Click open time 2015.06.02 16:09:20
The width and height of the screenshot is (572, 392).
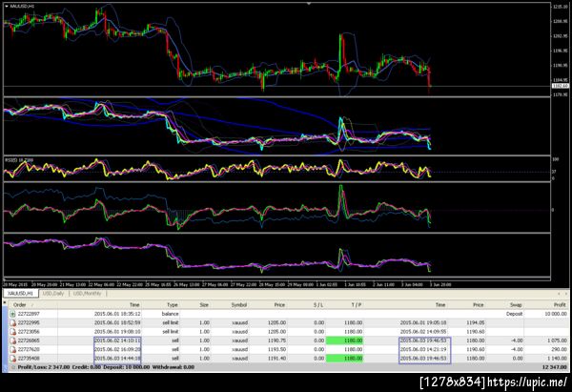pos(117,349)
